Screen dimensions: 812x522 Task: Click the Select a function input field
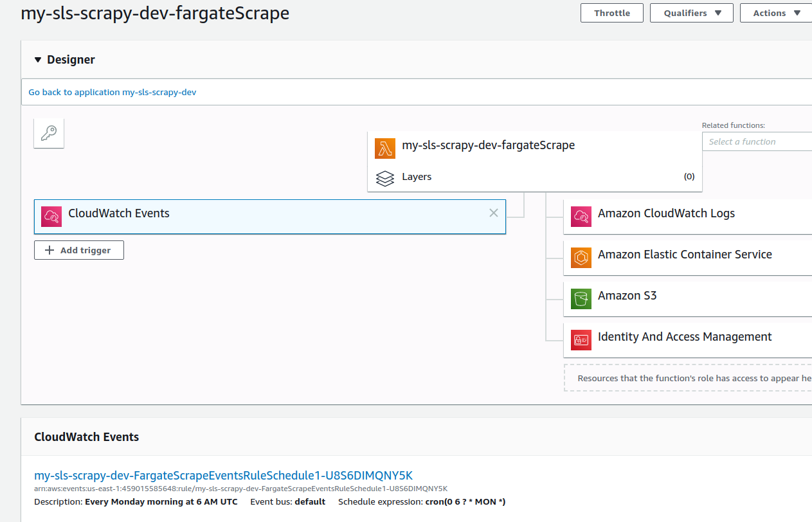point(757,141)
